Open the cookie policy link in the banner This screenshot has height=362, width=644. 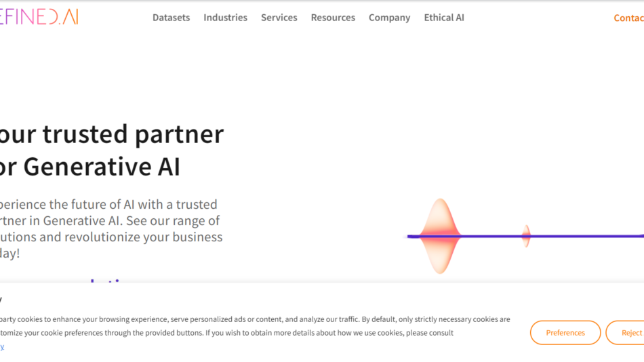(2, 346)
